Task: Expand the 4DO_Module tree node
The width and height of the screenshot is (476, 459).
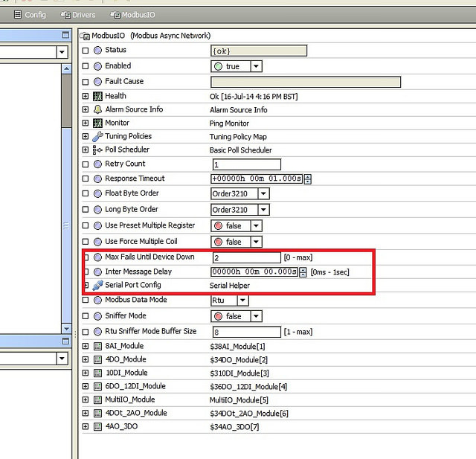Action: tap(86, 360)
